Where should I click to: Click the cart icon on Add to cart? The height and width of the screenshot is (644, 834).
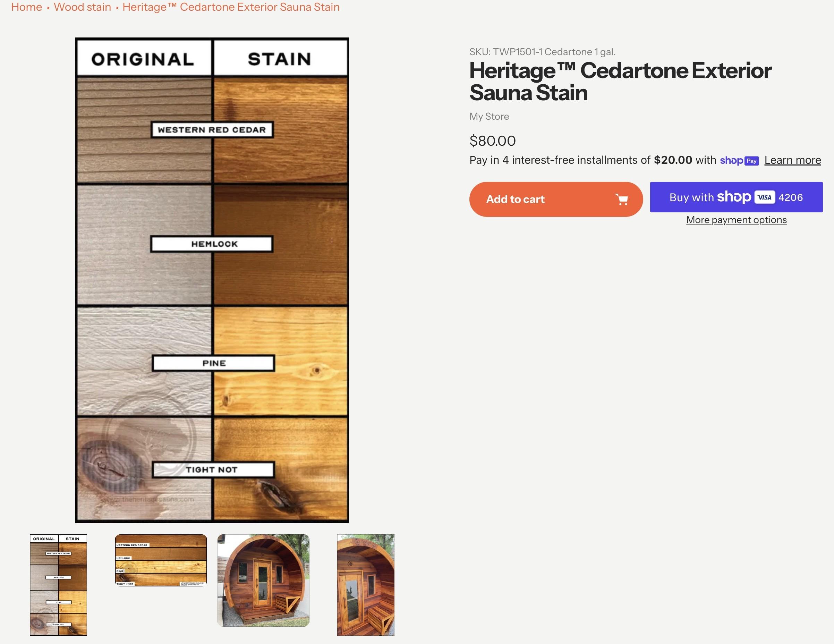click(x=621, y=200)
